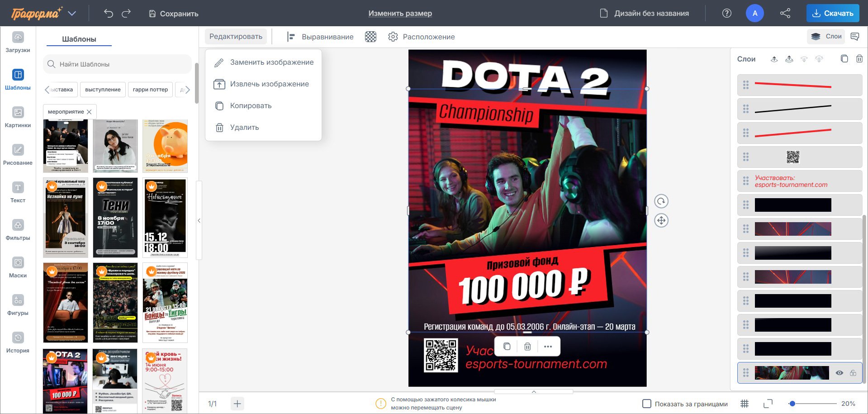Enable Показать за границами checkbox
The height and width of the screenshot is (414, 868).
tap(647, 404)
